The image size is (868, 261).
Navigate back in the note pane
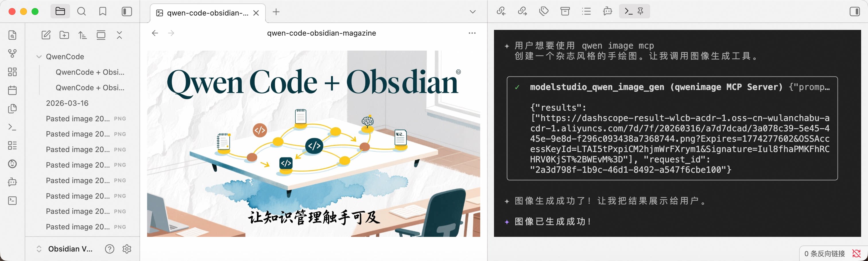pyautogui.click(x=155, y=33)
